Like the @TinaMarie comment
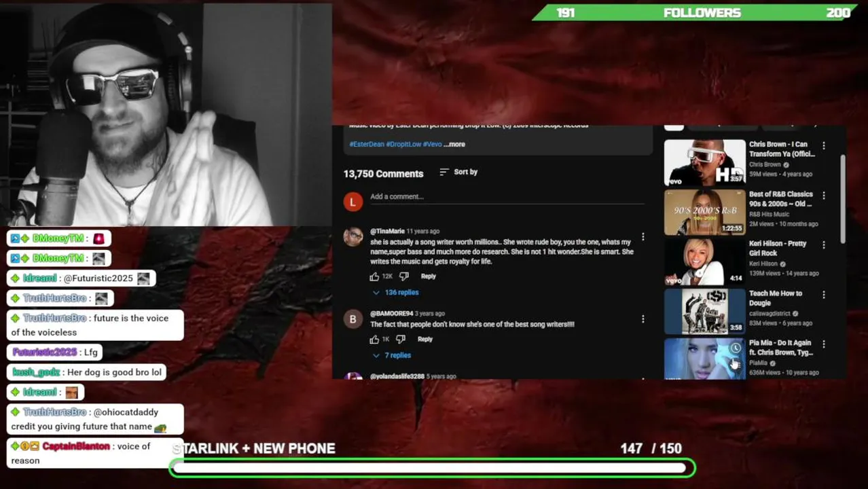This screenshot has height=489, width=868. point(374,276)
